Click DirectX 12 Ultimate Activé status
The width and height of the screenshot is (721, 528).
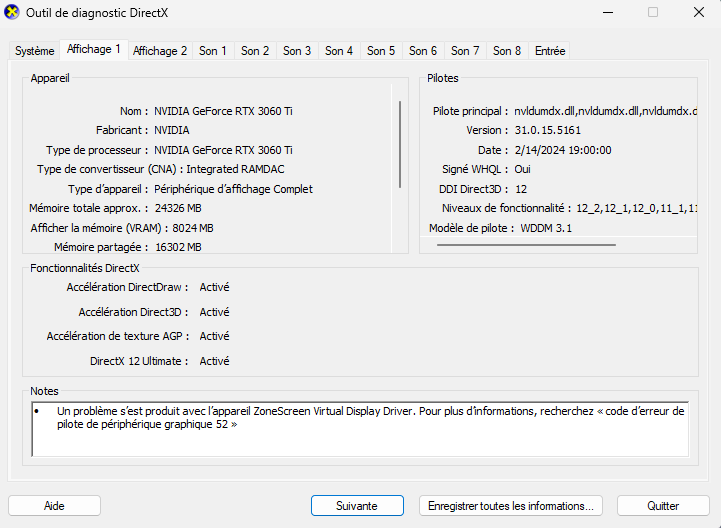pyautogui.click(x=214, y=361)
